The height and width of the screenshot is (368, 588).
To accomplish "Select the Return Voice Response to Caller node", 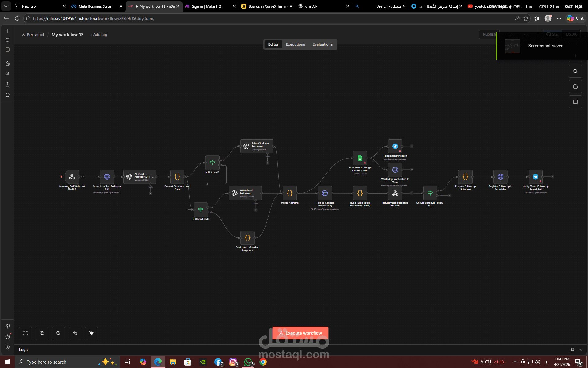I will tap(395, 193).
